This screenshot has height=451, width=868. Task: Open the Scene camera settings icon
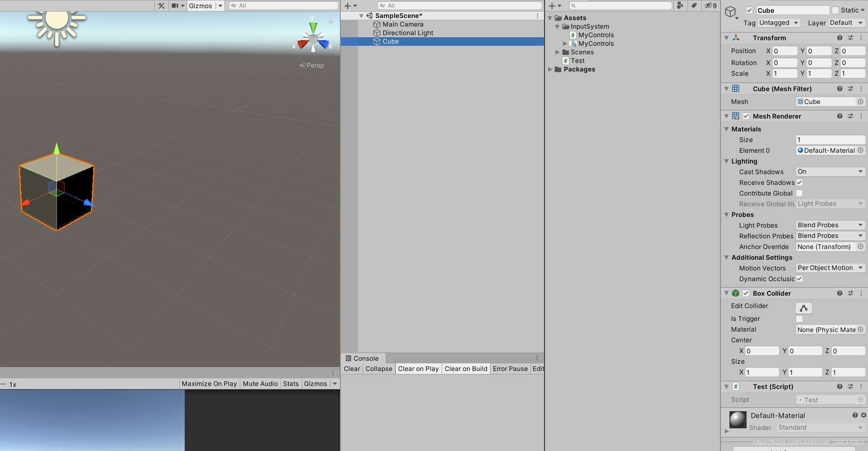(176, 6)
